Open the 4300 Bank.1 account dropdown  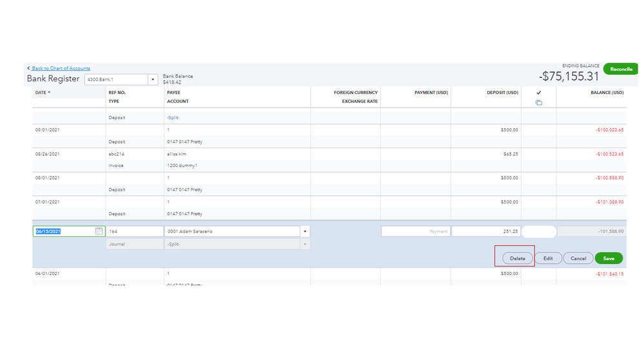(x=153, y=80)
